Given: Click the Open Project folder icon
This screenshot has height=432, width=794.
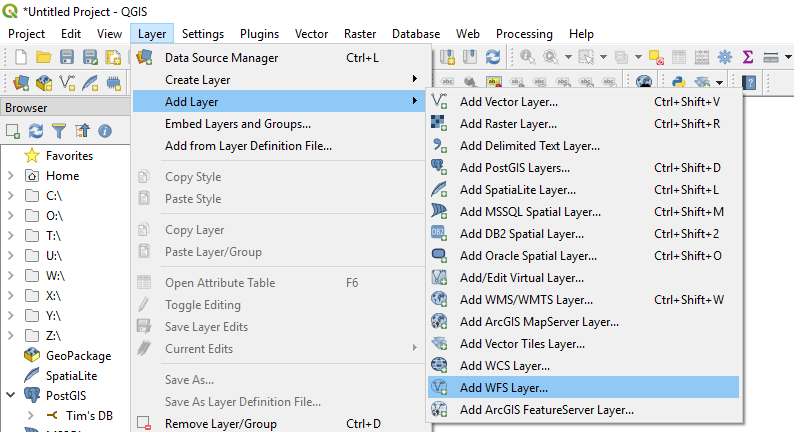Looking at the screenshot, I should (44, 57).
